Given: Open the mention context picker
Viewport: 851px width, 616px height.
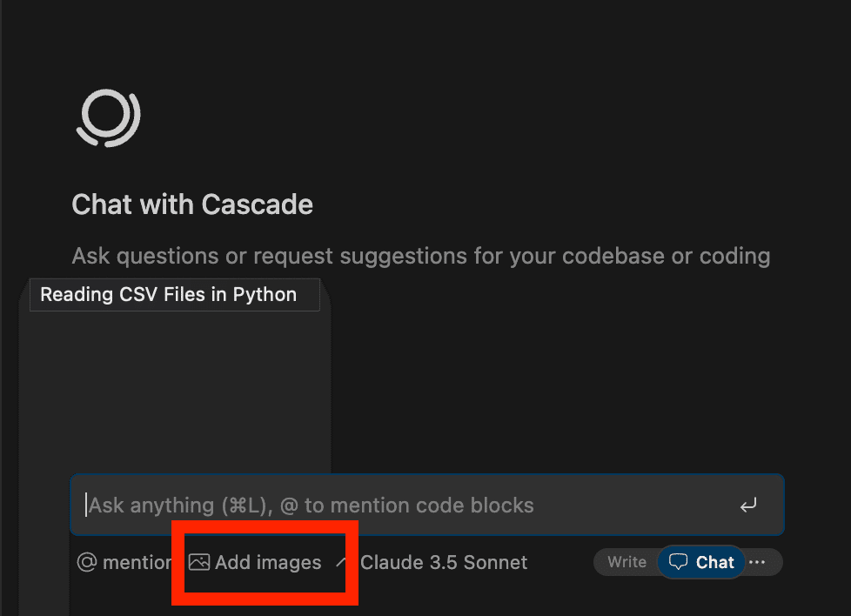Looking at the screenshot, I should pyautogui.click(x=124, y=562).
